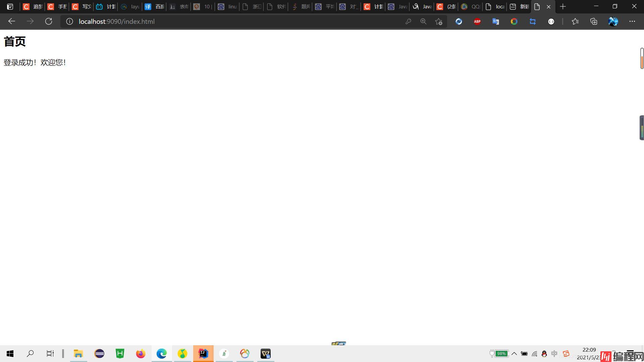Open network Wi-Fi tray icon
644x362 pixels.
click(x=534, y=354)
